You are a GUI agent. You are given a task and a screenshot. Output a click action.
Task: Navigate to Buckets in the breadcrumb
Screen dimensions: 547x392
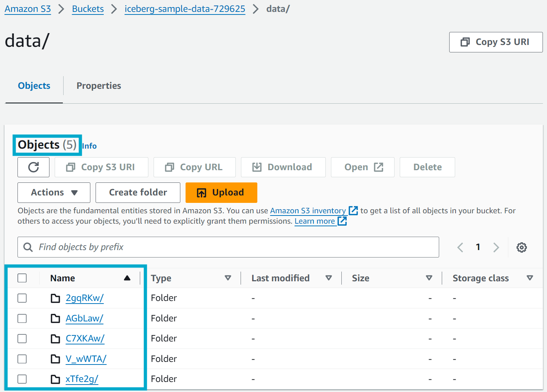pos(88,9)
